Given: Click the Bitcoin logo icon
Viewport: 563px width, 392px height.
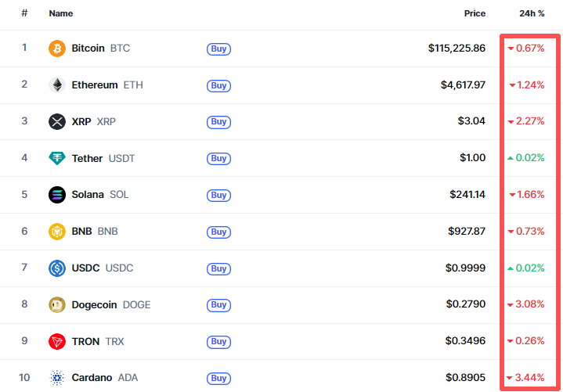Looking at the screenshot, I should [x=57, y=49].
